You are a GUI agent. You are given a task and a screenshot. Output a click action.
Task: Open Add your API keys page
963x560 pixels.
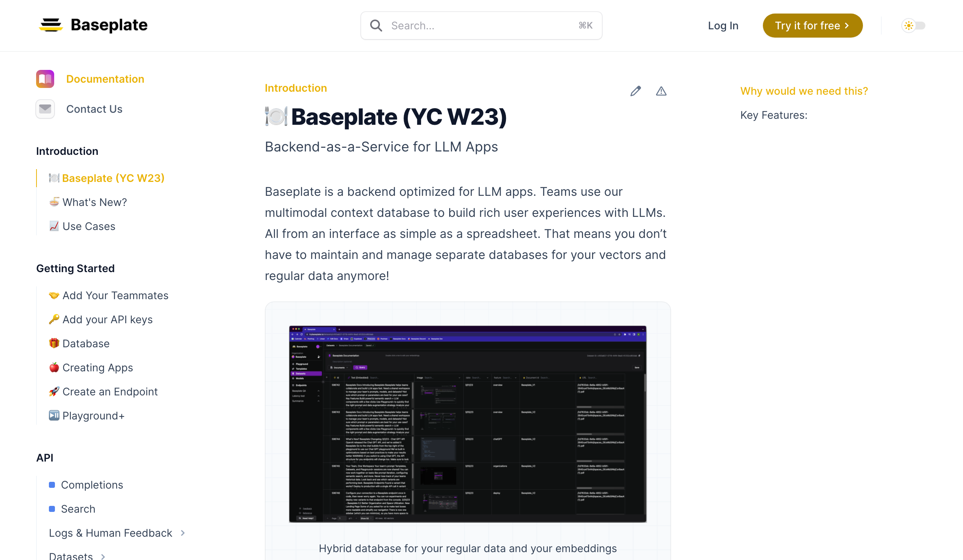point(100,319)
